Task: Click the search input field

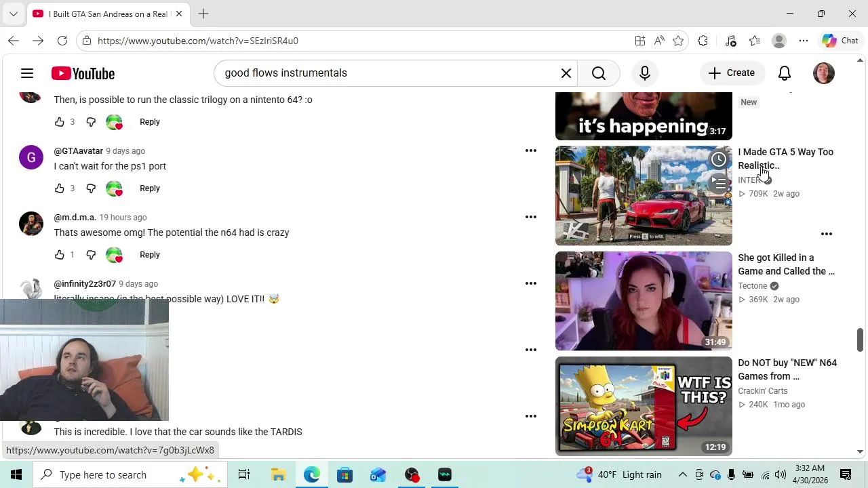Action: (x=387, y=73)
